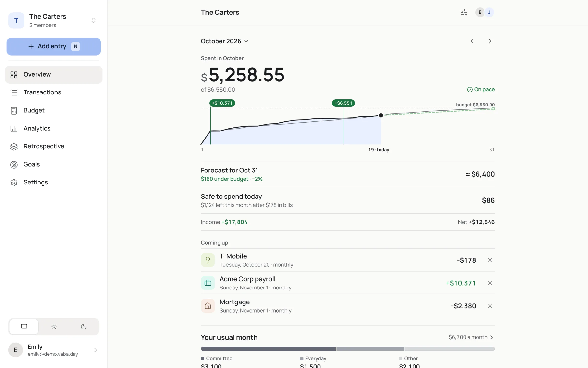Image resolution: width=588 pixels, height=368 pixels.
Task: Click today's black dot on spending chart
Action: tap(381, 115)
